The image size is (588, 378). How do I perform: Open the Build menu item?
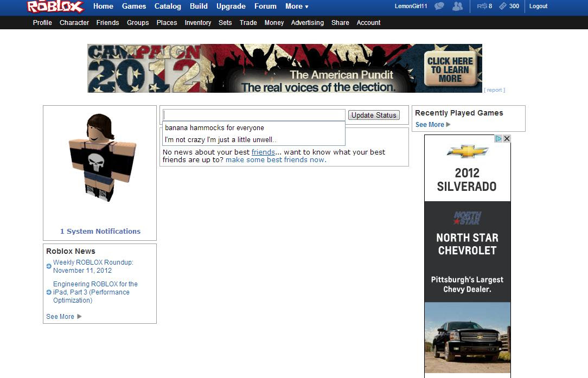coord(199,7)
